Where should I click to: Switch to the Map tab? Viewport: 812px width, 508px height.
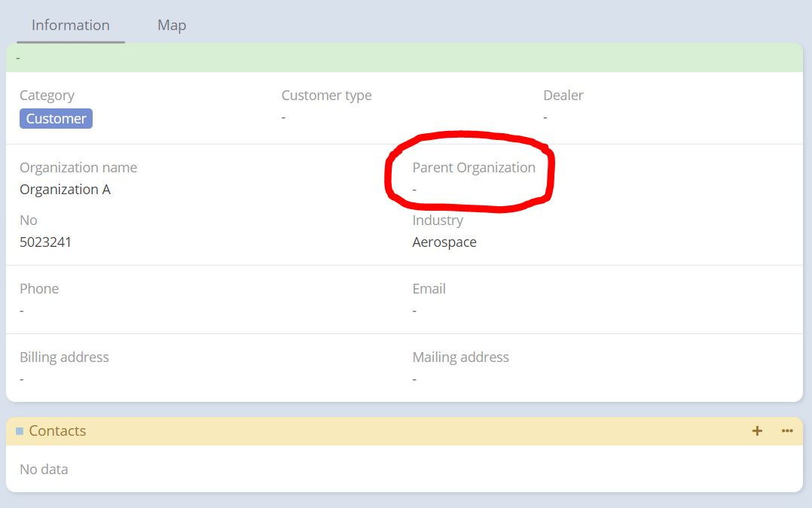click(x=172, y=25)
